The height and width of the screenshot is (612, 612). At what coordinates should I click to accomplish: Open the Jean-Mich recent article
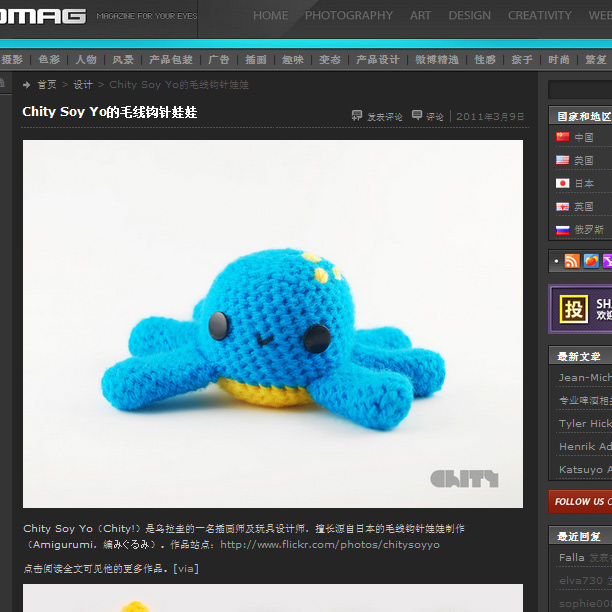coord(585,377)
